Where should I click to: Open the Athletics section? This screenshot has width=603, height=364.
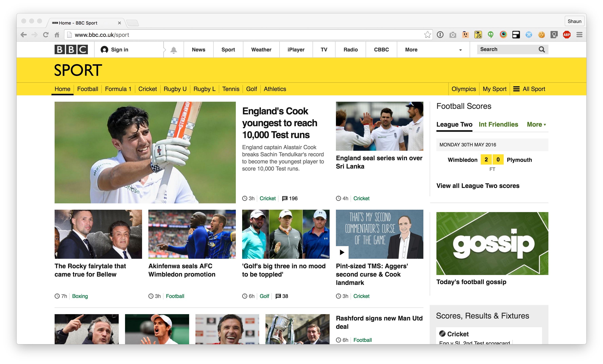[x=275, y=89]
